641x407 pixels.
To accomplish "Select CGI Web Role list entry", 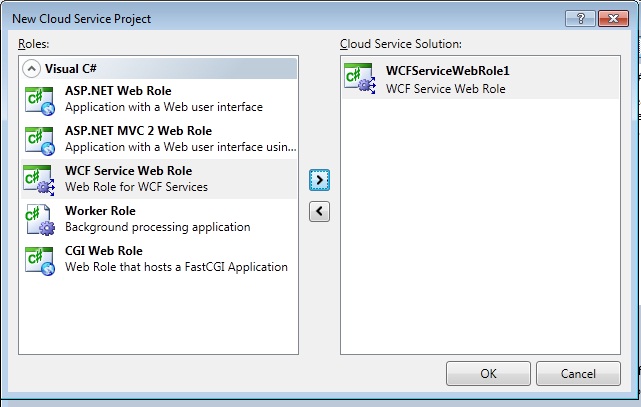I will click(104, 251).
